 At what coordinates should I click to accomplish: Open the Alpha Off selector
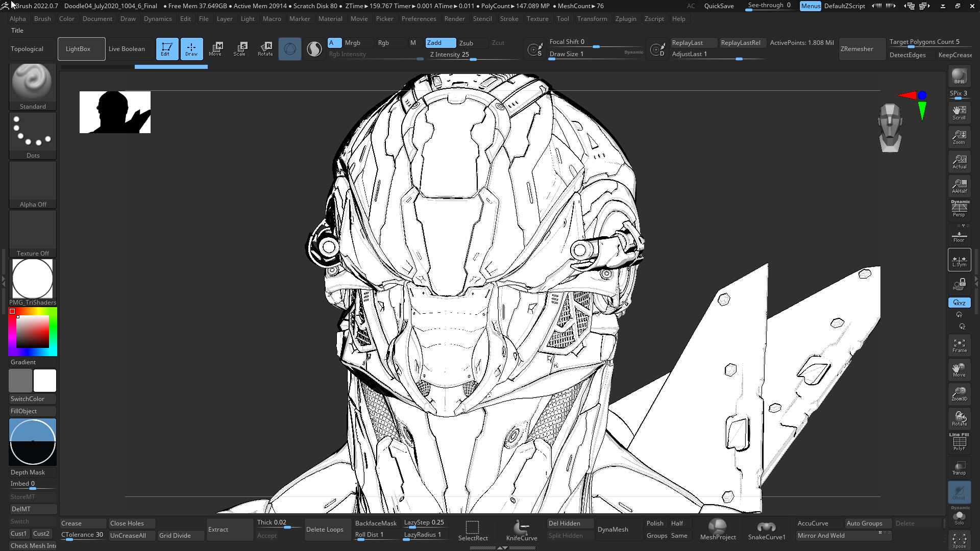coord(33,185)
